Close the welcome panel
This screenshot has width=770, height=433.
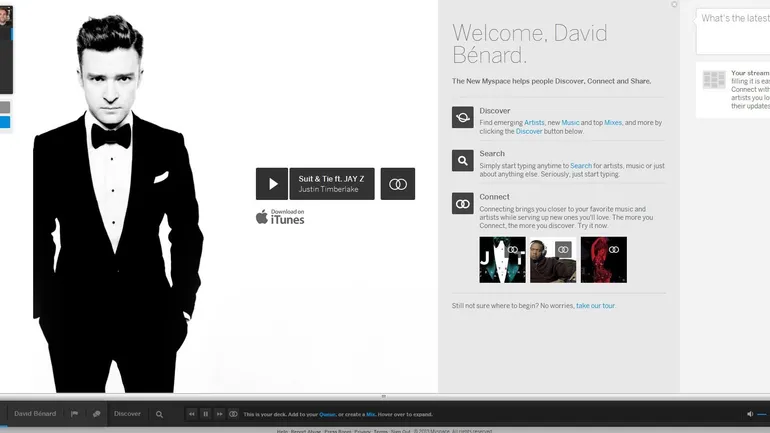[674, 4]
